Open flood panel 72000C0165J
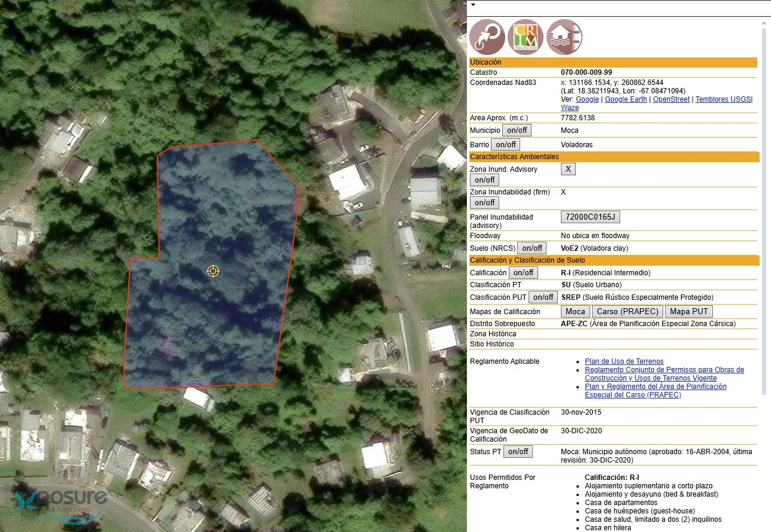This screenshot has height=532, width=771. [590, 217]
